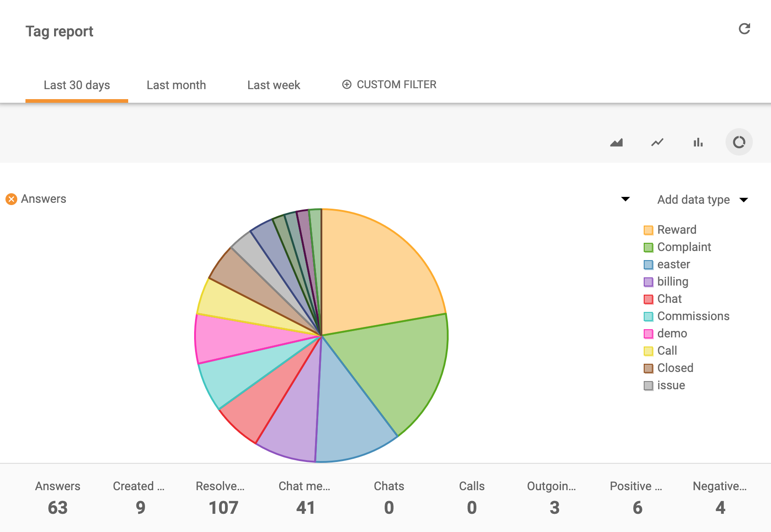Click the Custom Filter plus icon
771x532 pixels.
point(347,85)
